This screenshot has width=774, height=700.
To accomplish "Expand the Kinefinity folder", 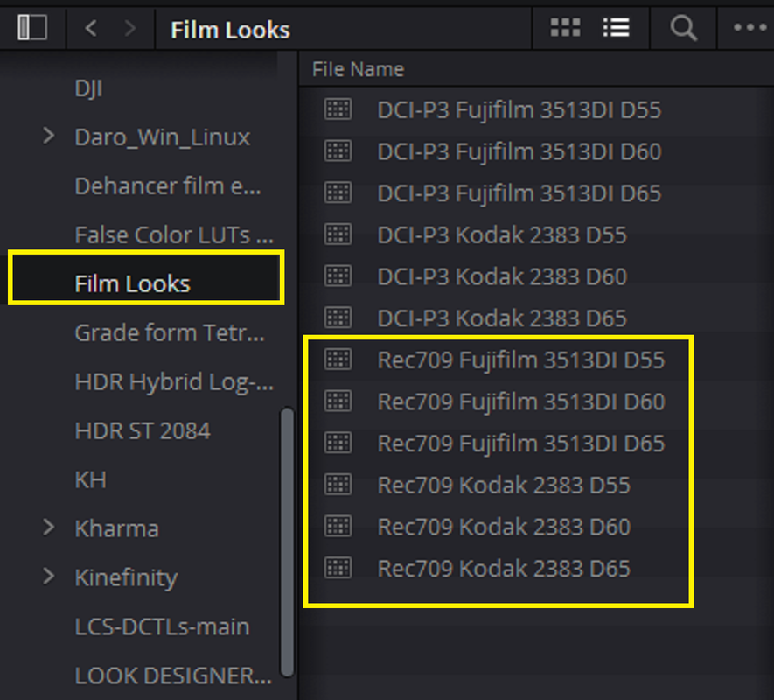I will pyautogui.click(x=48, y=576).
